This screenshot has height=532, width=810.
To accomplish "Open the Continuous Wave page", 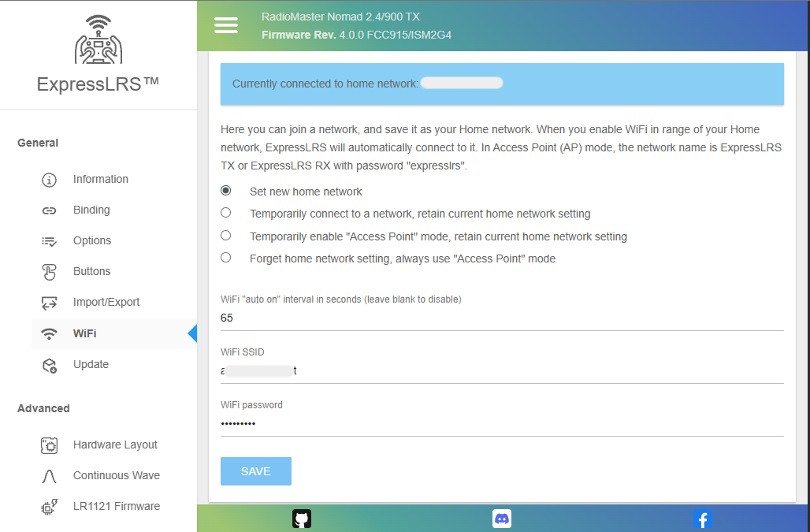I will coord(116,476).
